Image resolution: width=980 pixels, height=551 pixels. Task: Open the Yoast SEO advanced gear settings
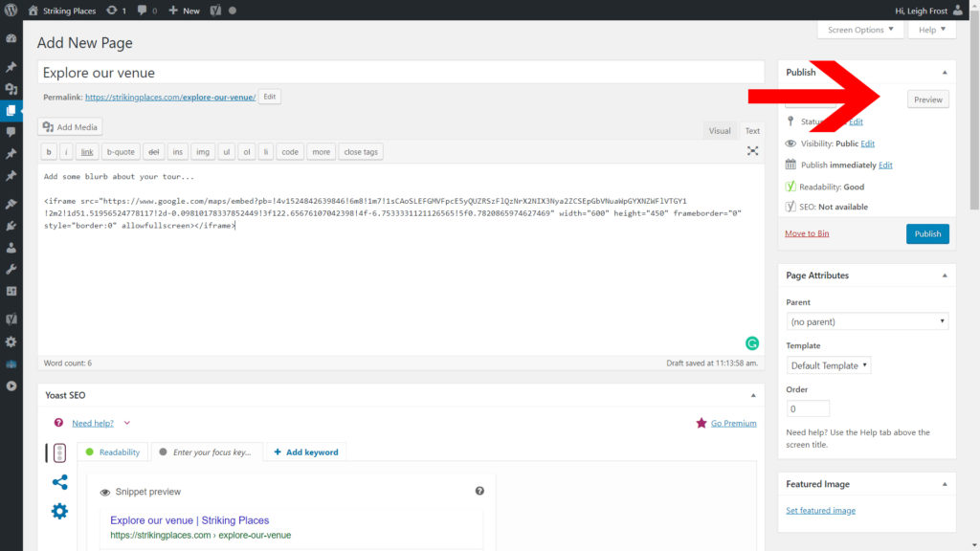[x=59, y=511]
